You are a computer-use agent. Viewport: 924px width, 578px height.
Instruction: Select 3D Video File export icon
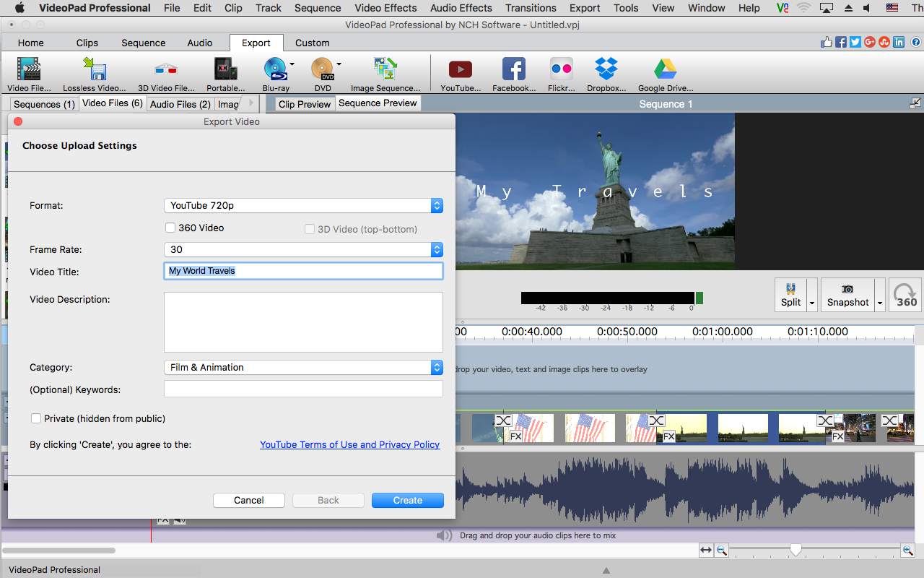tap(166, 74)
